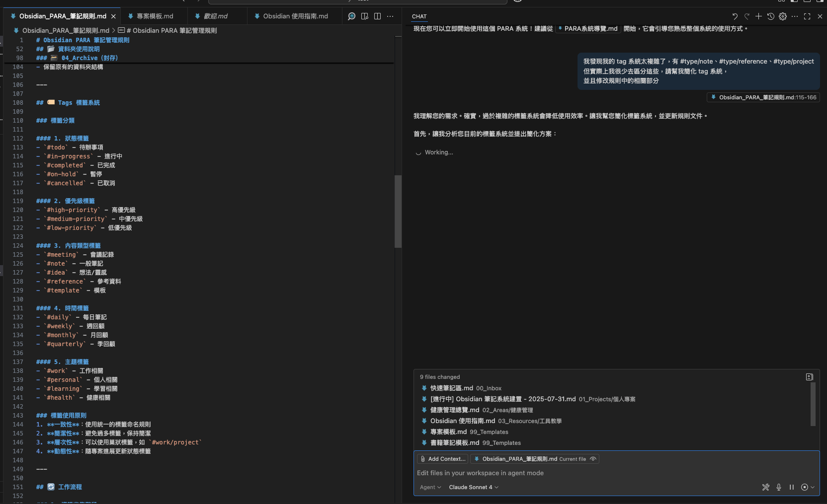Click sticky heading 04_Archive (封存)
The height and width of the screenshot is (504, 827).
tap(77, 58)
